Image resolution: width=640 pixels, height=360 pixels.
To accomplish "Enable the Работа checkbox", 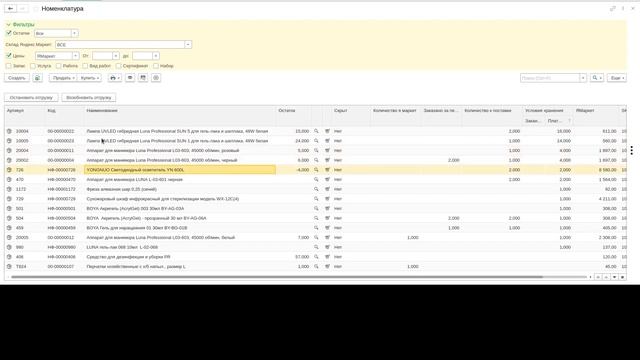I will tap(58, 66).
